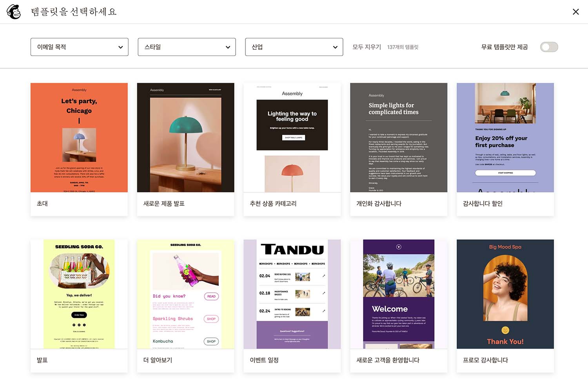Click the 프로모 감사합니다 label
Viewport: 588px width, 391px height.
coord(485,360)
